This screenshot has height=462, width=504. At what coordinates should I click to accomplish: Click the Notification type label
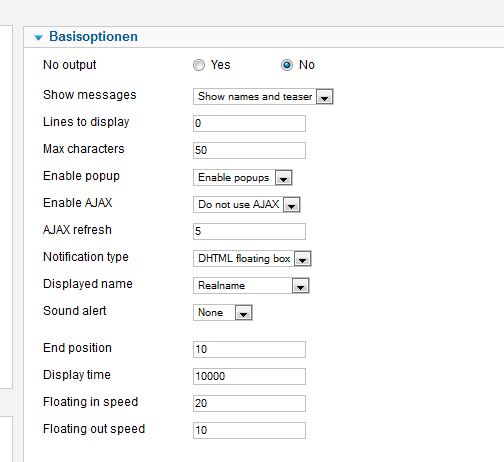86,257
